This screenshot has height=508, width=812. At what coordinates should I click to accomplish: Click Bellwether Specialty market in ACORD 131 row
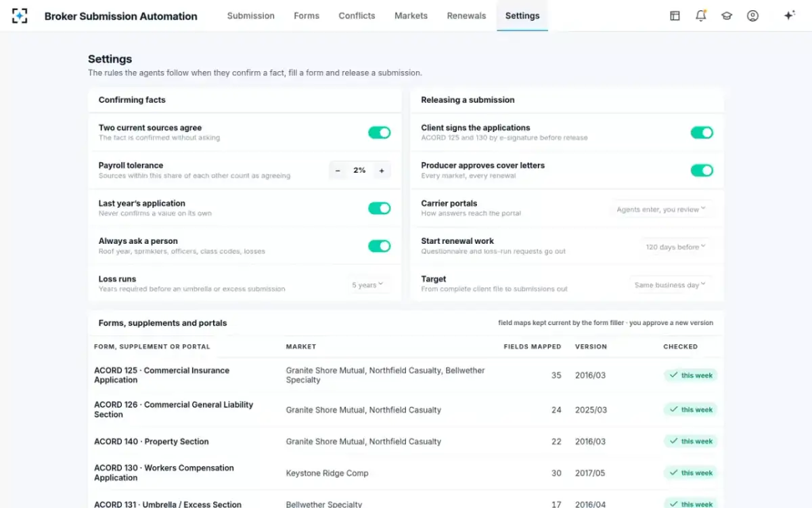pyautogui.click(x=324, y=504)
